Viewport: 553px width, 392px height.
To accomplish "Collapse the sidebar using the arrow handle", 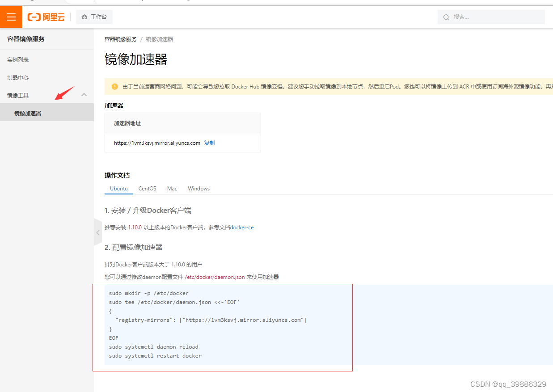I will click(x=98, y=232).
